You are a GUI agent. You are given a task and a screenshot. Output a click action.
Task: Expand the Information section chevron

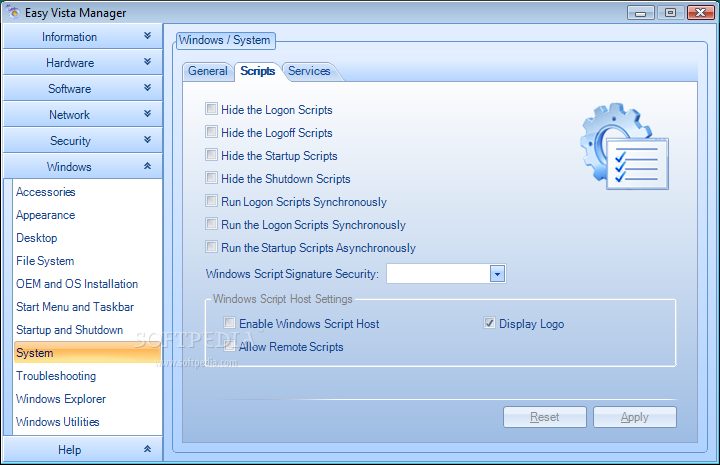click(147, 35)
